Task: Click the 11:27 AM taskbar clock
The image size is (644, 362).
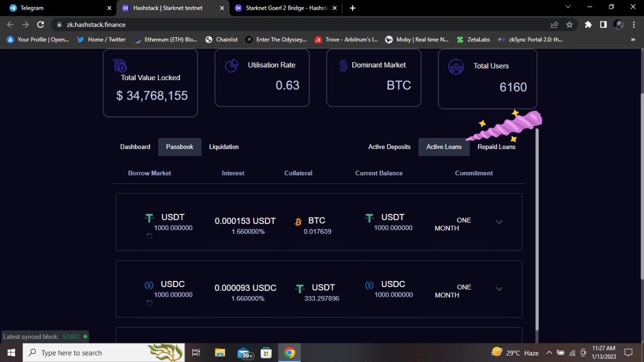Action: [x=603, y=353]
